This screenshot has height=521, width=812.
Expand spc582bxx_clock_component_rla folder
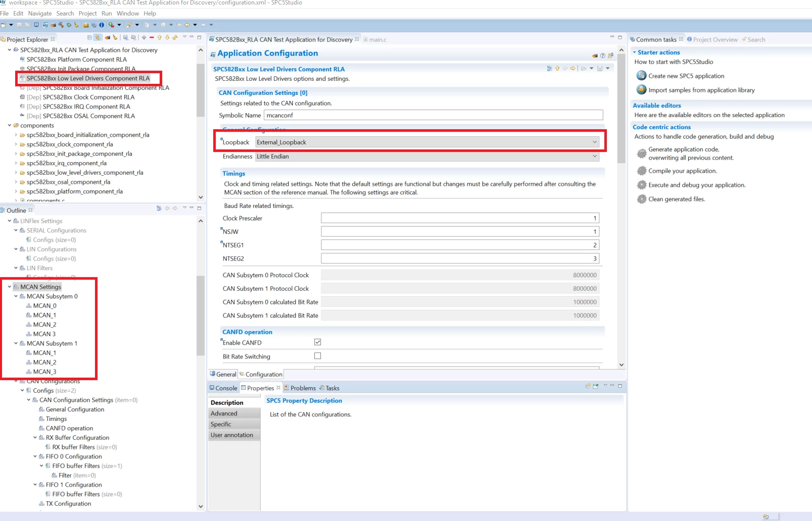pyautogui.click(x=16, y=144)
